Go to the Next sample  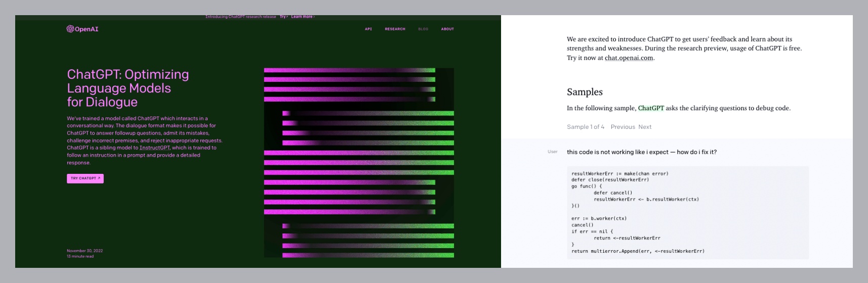645,127
